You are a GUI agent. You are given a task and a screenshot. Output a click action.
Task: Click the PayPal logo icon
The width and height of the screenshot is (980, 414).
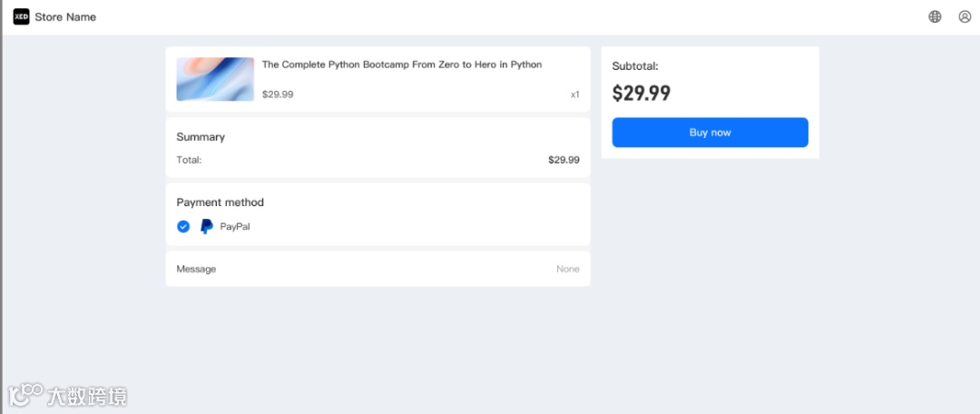(x=207, y=226)
